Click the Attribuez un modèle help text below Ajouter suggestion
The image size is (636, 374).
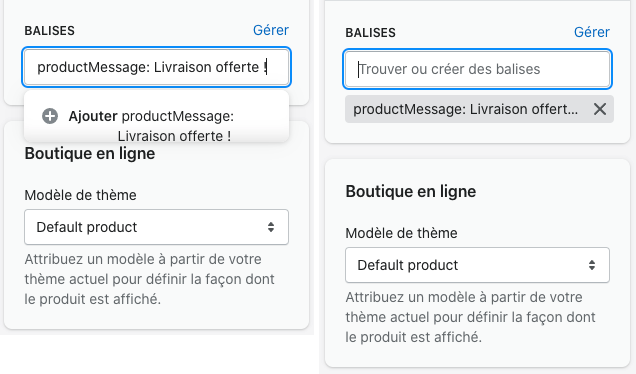[x=149, y=279]
